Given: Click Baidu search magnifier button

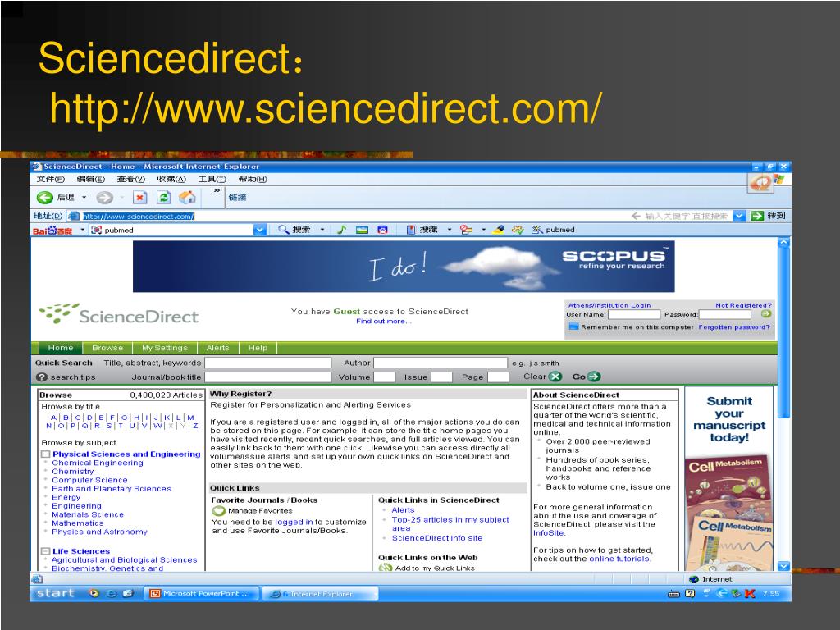Looking at the screenshot, I should [x=294, y=230].
